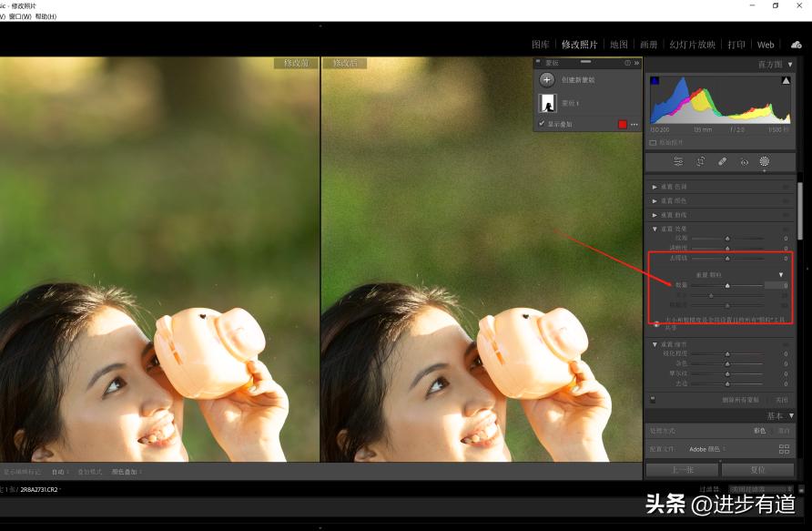812x531 pixels.
Task: Click filter lock switch at filmstrip right
Action: tap(801, 489)
